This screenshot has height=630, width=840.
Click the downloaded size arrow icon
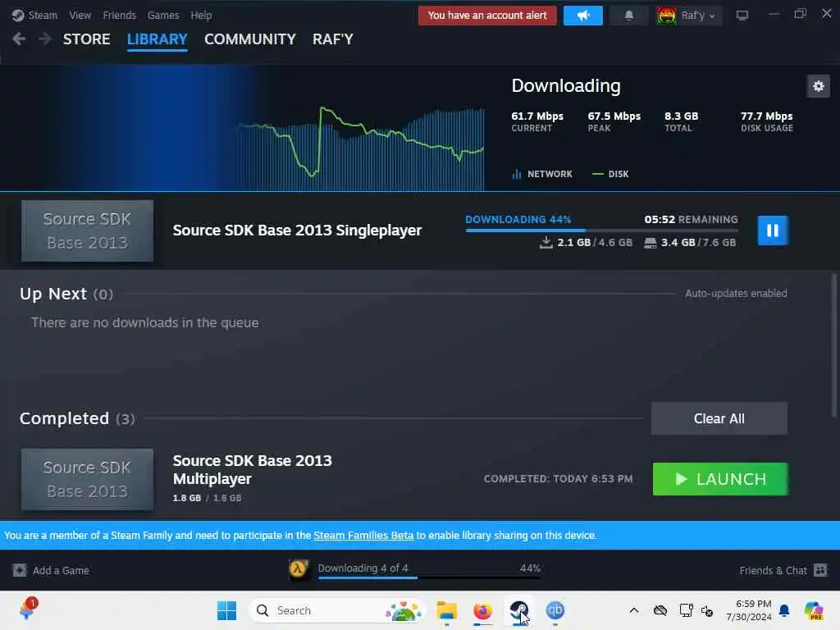546,243
